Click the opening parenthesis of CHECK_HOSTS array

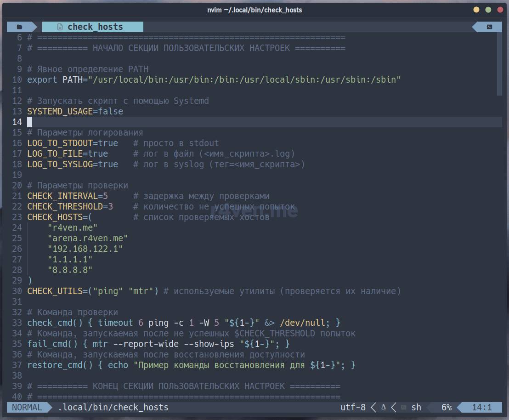coord(90,217)
